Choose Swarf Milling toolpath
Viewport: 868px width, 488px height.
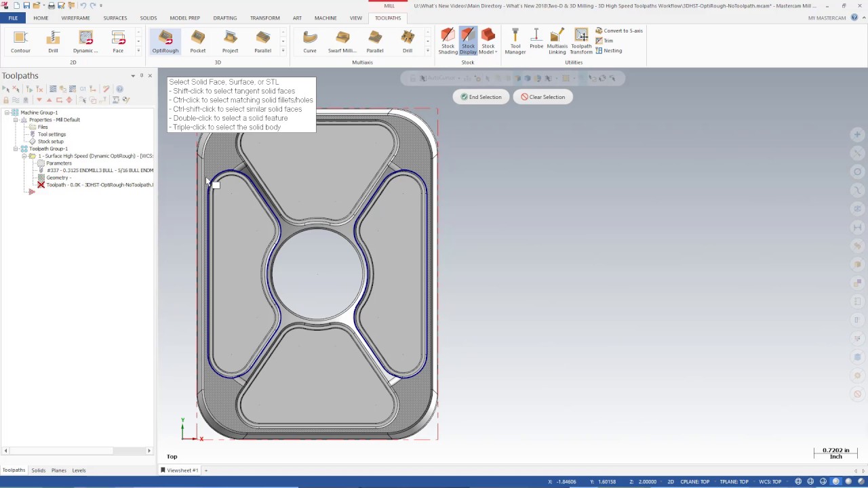click(x=342, y=41)
